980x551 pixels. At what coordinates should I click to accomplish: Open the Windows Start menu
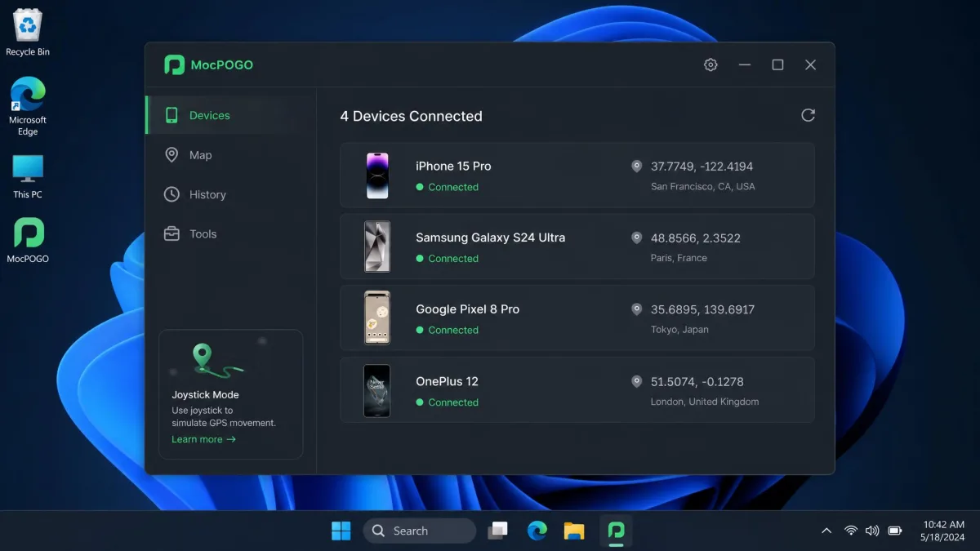tap(341, 531)
